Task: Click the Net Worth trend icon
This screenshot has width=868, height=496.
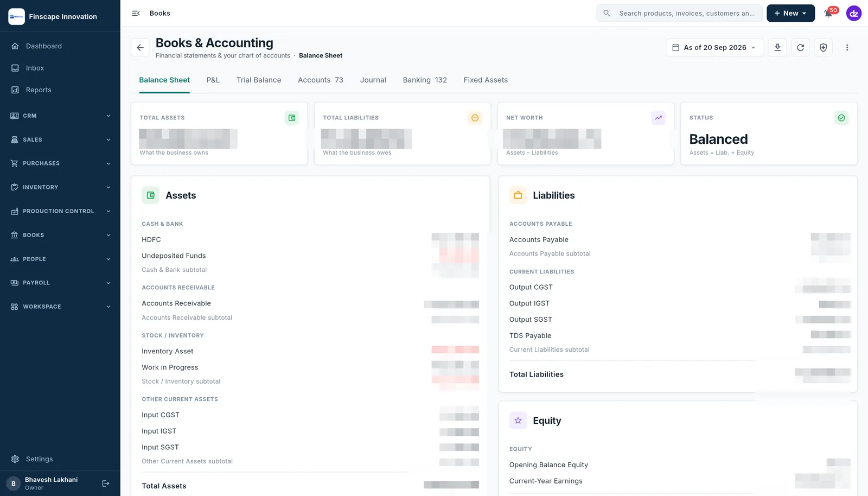Action: [658, 118]
